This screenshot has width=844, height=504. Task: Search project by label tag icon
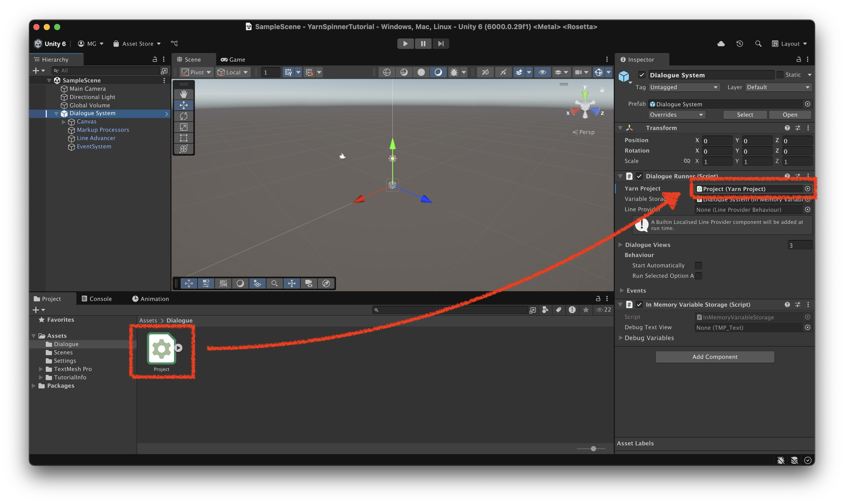coord(558,310)
